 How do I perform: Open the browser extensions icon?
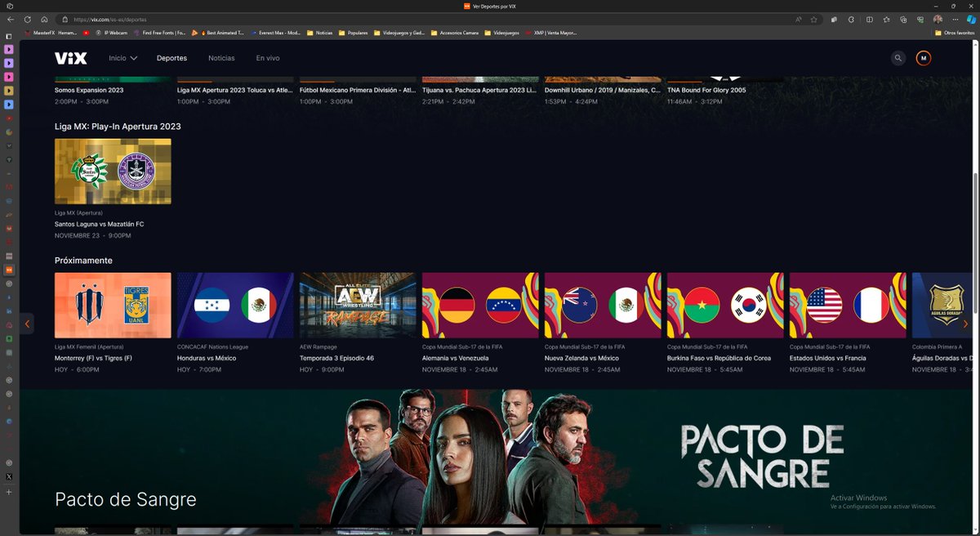(852, 19)
